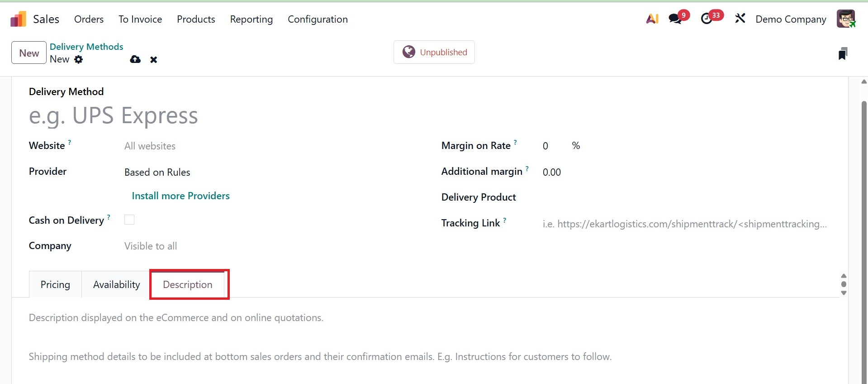Toggle the Unpublished website status
Screen dimensions: 868x384
[434, 52]
